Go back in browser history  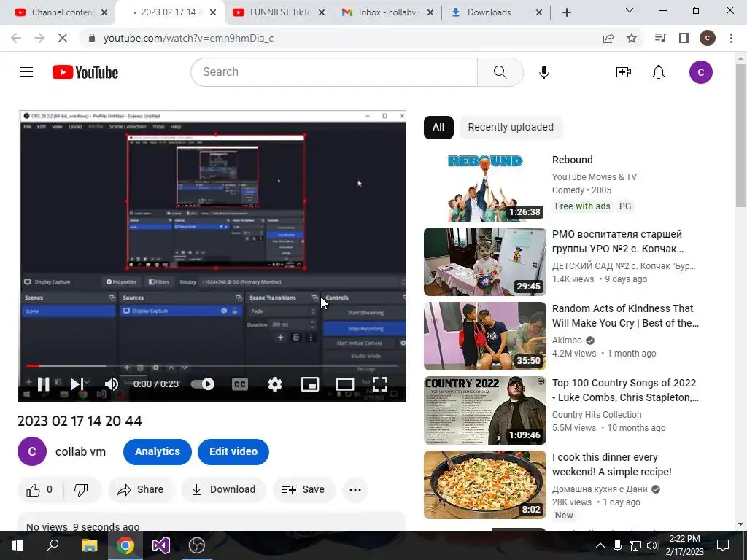tap(16, 38)
